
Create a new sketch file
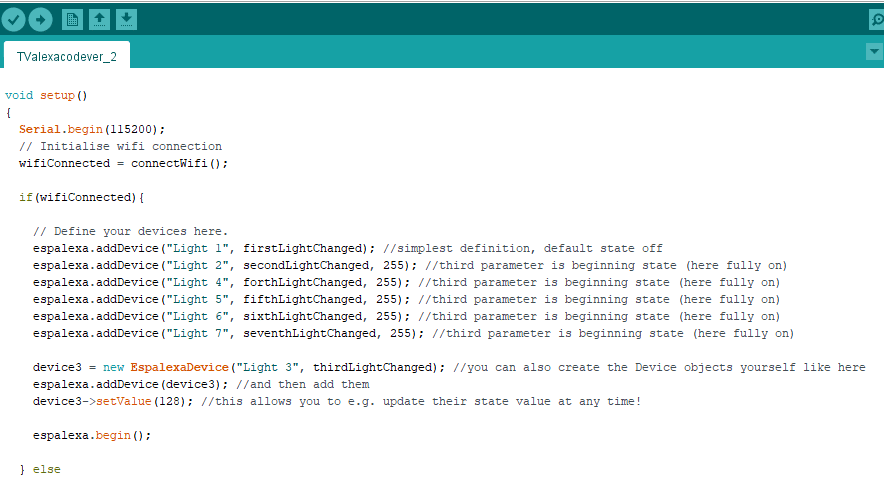click(x=72, y=19)
